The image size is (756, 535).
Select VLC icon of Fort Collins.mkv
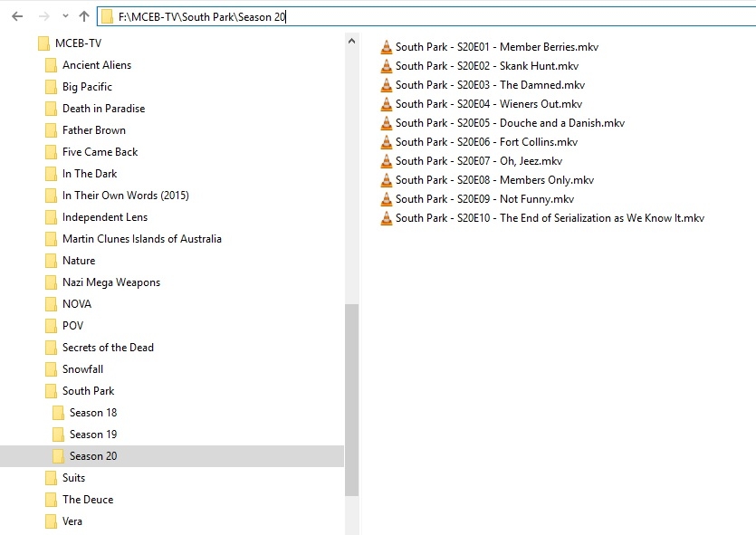click(x=387, y=142)
